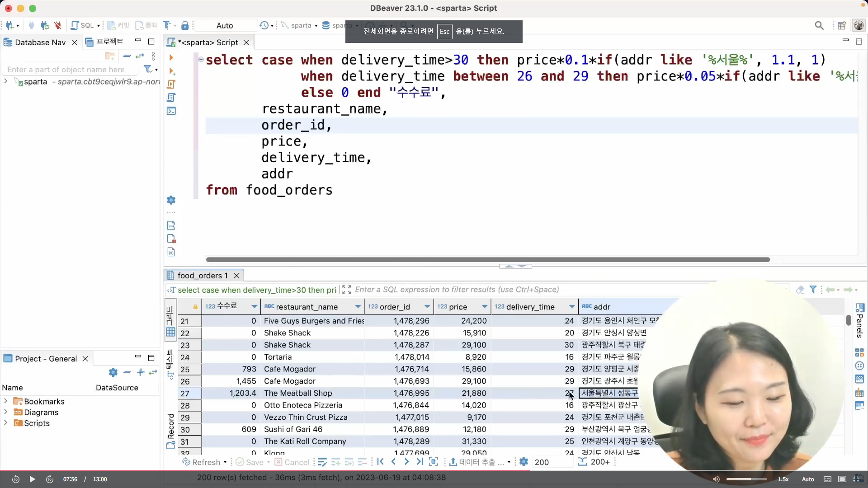The height and width of the screenshot is (488, 868).
Task: Mute the video with the speaker icon
Action: pos(716,479)
